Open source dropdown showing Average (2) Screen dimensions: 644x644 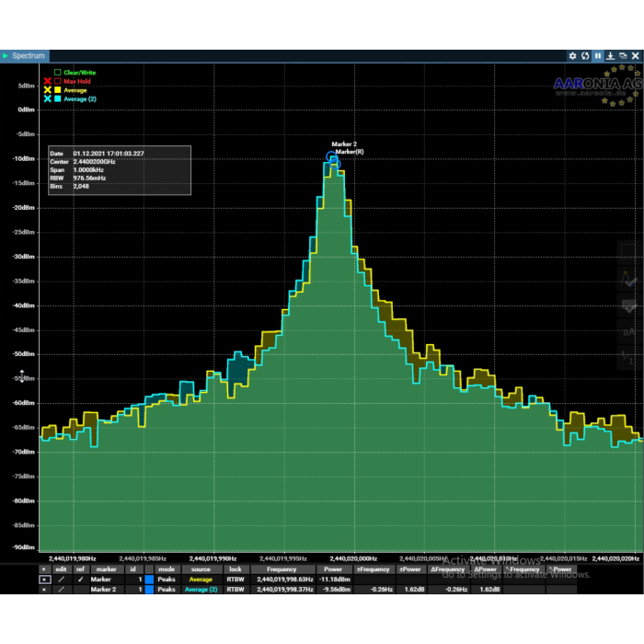[201, 590]
